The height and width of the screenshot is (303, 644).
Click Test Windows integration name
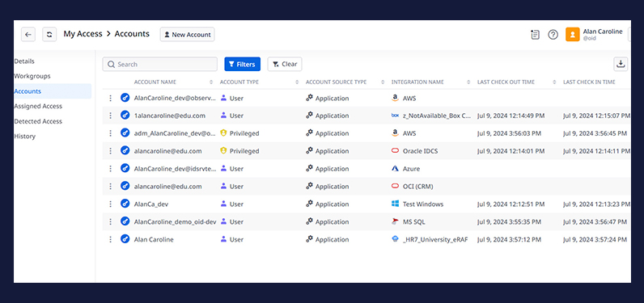pos(423,204)
